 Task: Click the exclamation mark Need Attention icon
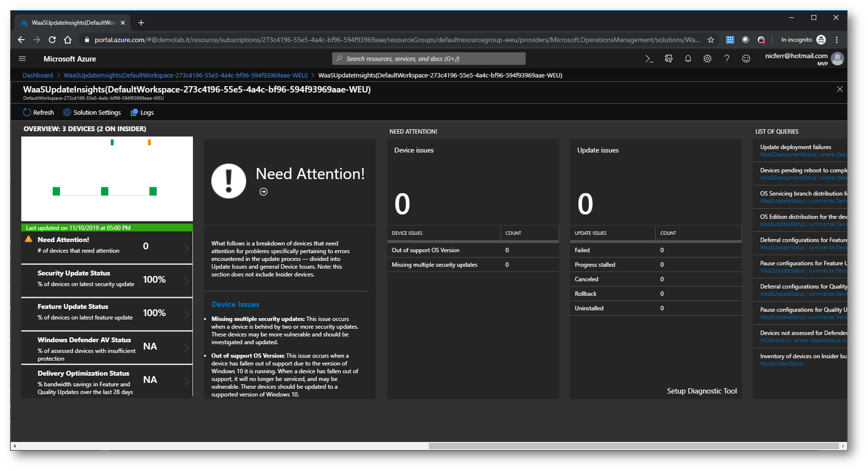click(229, 181)
